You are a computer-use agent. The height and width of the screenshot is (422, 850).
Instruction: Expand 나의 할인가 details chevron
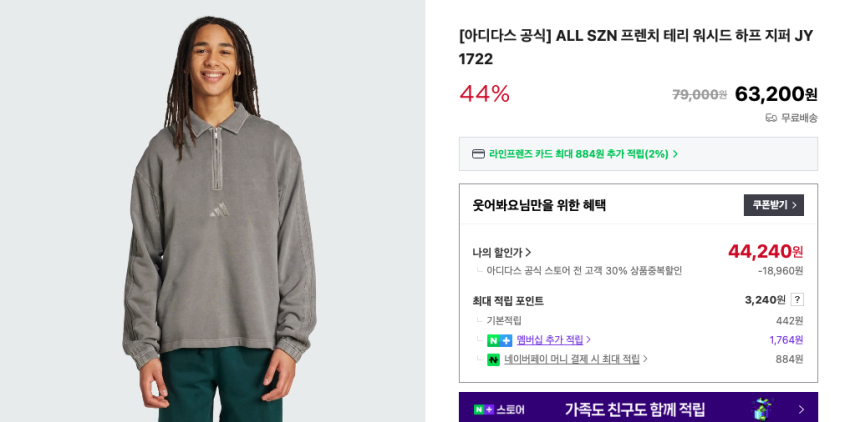pos(529,252)
